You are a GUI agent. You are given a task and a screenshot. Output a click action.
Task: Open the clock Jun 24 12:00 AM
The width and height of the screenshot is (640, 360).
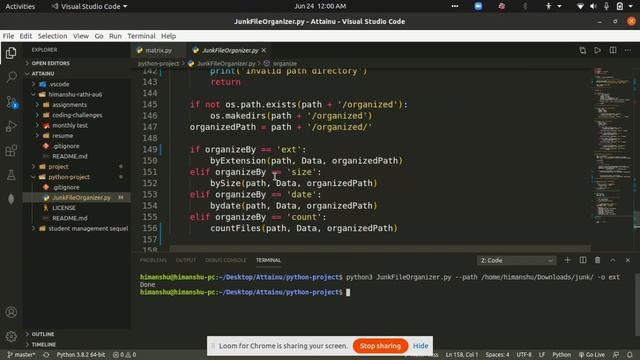pos(320,6)
